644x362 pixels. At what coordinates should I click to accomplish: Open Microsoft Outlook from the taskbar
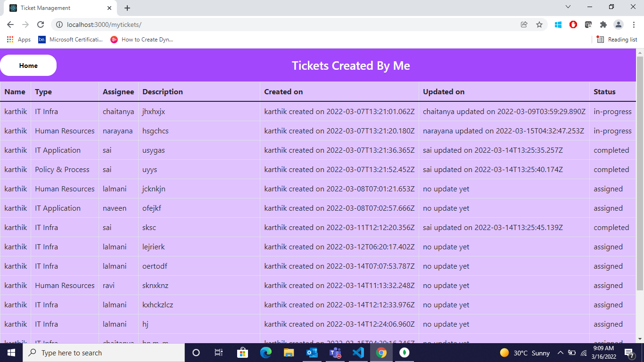pyautogui.click(x=312, y=353)
